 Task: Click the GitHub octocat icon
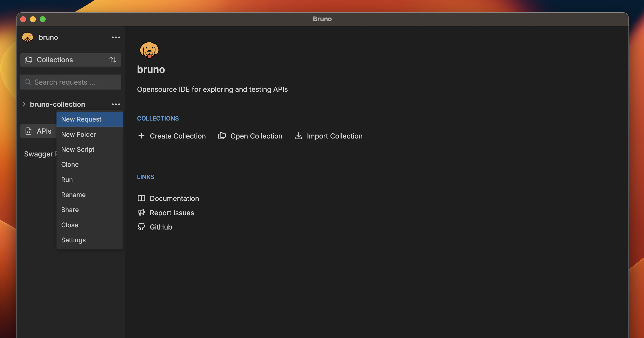141,227
